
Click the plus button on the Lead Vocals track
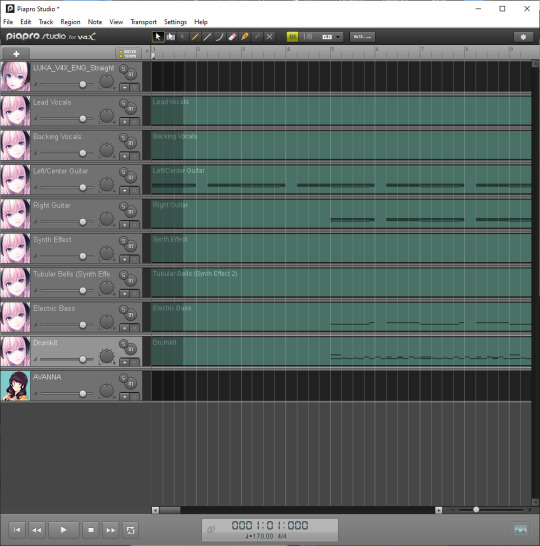click(124, 122)
